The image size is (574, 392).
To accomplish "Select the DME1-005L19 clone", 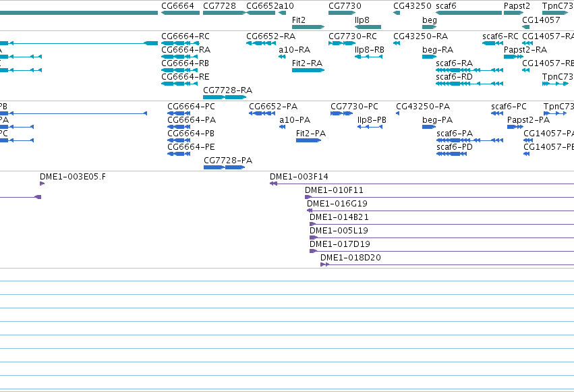I will point(442,237).
